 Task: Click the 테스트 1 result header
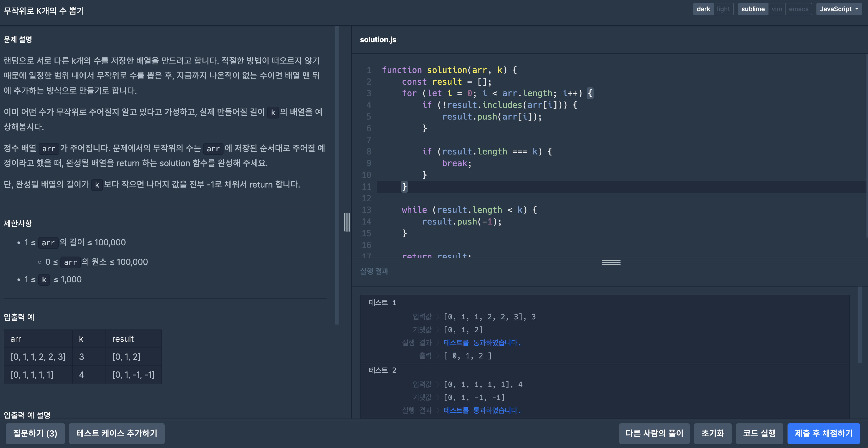pyautogui.click(x=382, y=302)
